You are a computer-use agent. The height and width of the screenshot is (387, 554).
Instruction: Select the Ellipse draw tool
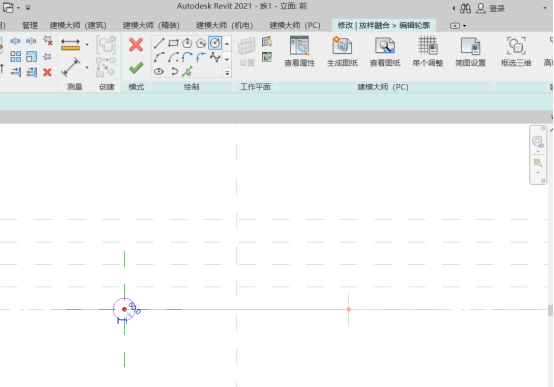[x=159, y=71]
